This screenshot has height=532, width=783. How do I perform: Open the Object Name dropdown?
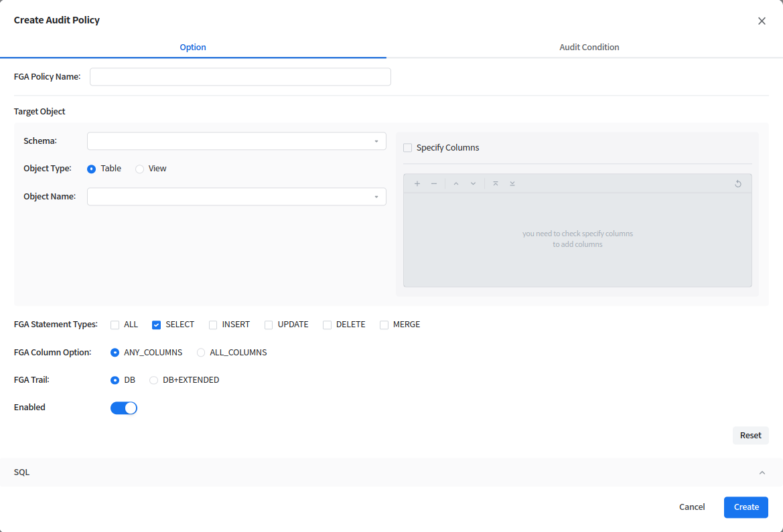pos(236,197)
